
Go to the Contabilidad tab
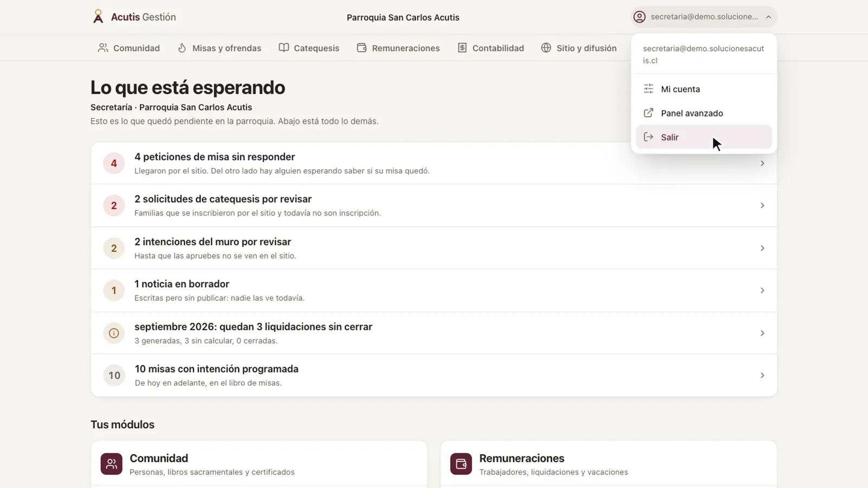[490, 48]
